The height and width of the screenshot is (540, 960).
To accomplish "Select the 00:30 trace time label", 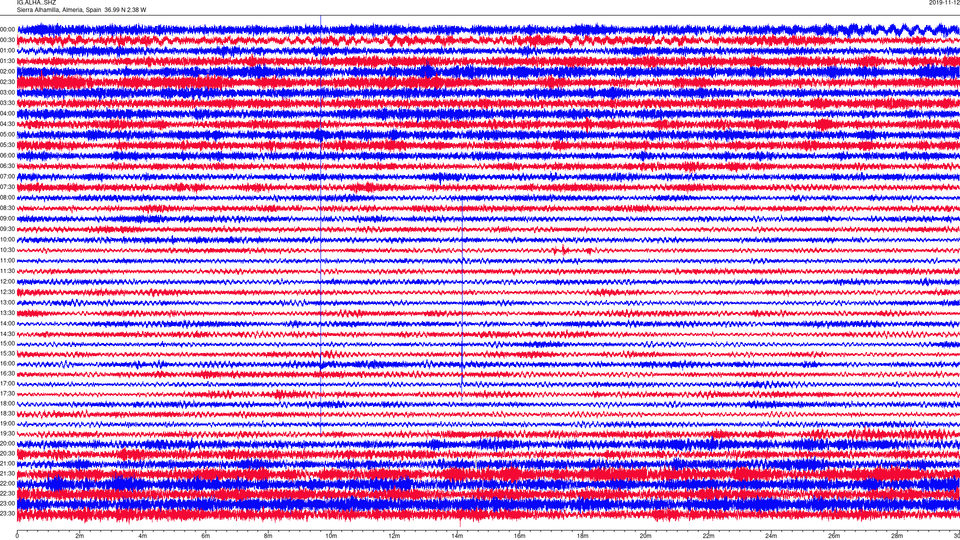I will tap(8, 40).
